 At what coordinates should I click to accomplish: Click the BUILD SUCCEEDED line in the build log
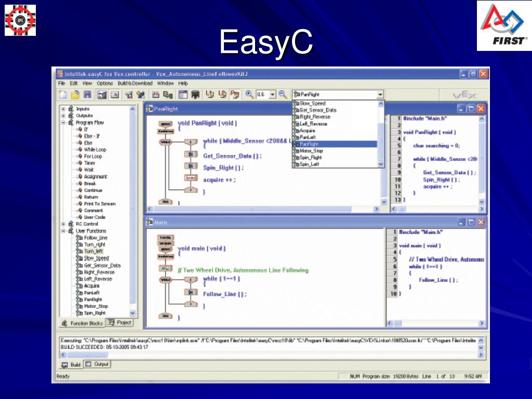click(104, 347)
